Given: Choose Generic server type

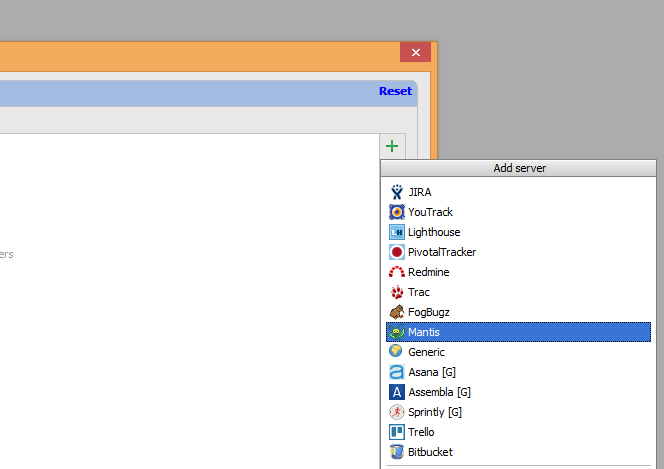Looking at the screenshot, I should (x=518, y=352).
